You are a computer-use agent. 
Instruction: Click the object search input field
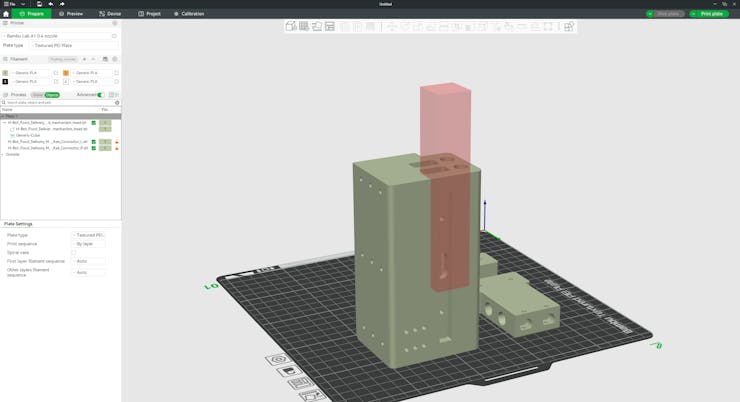point(58,102)
